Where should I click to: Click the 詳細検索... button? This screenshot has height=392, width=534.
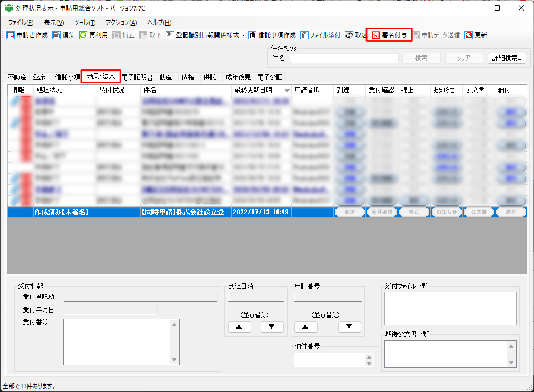(x=506, y=58)
